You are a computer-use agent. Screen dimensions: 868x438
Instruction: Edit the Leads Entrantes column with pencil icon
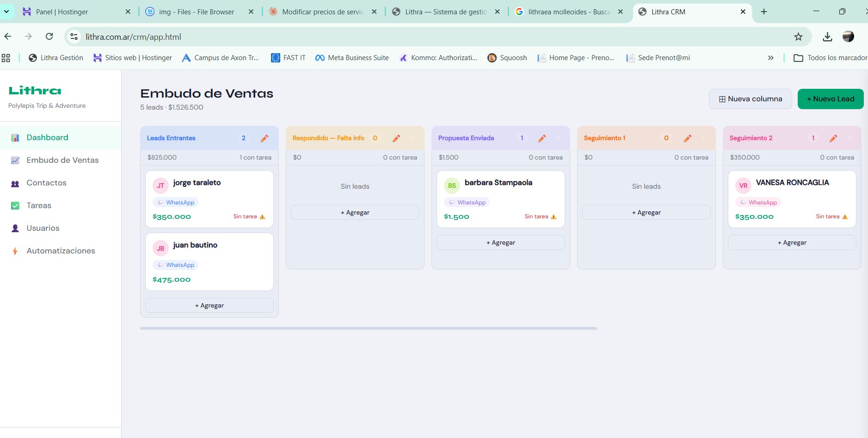[x=265, y=138]
